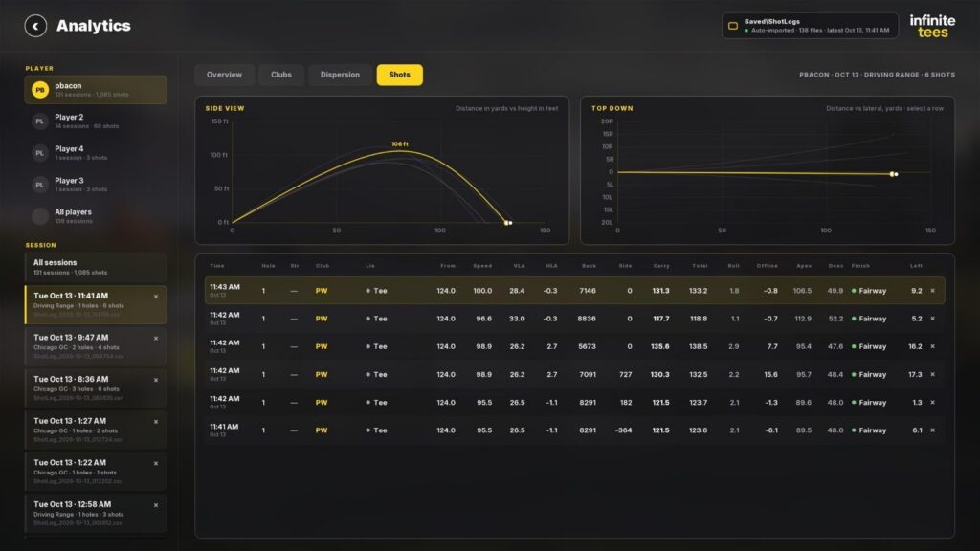
Task: Go back using the back arrow button
Action: [x=35, y=26]
